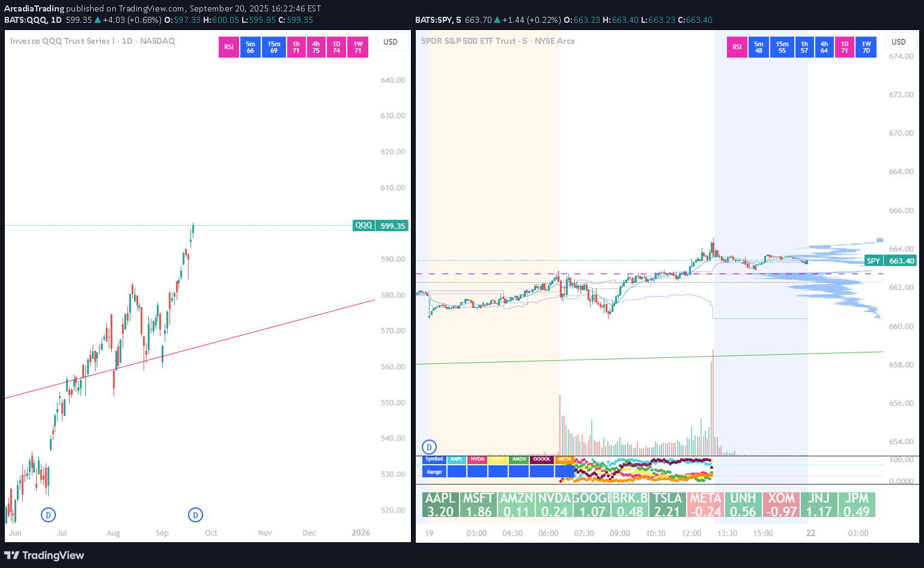Viewport: 924px width, 568px height.
Task: Open the USD currency selector on QQQ chart
Action: pos(391,41)
